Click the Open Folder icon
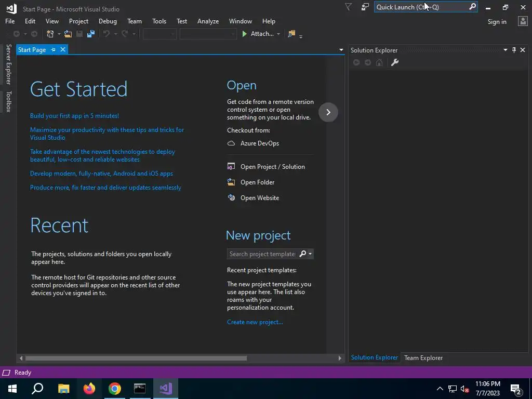This screenshot has height=399, width=532. click(231, 182)
